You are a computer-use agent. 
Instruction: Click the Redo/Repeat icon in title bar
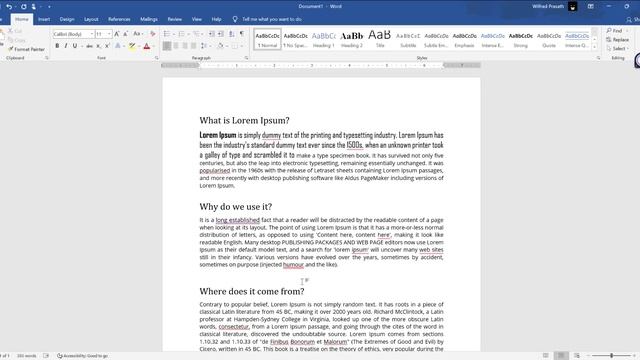(x=24, y=7)
